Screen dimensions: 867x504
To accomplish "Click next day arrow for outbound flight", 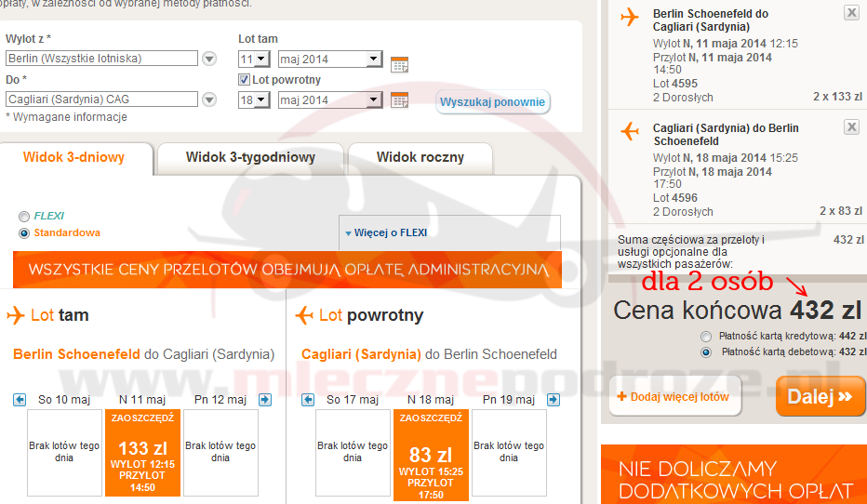I will [x=265, y=400].
